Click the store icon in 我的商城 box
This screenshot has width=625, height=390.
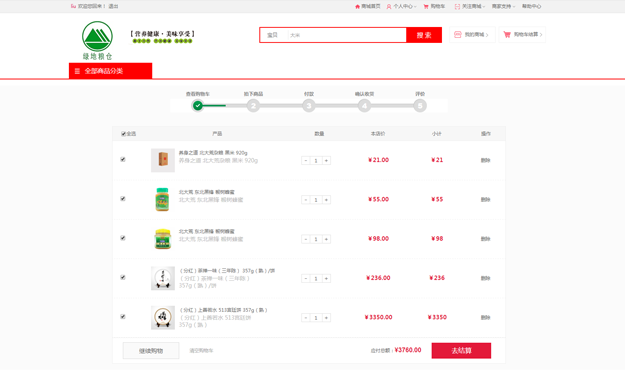[458, 35]
